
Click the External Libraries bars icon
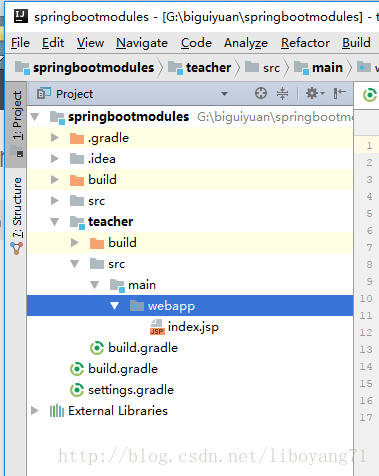click(x=57, y=411)
